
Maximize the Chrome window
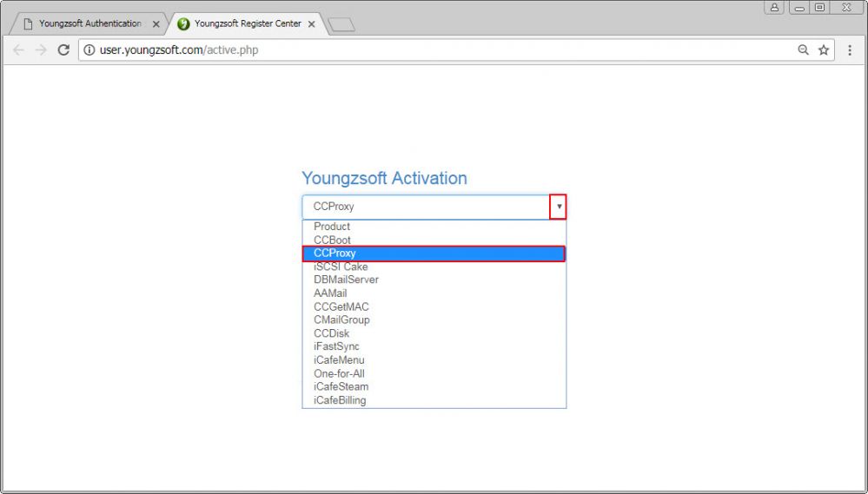click(x=820, y=7)
